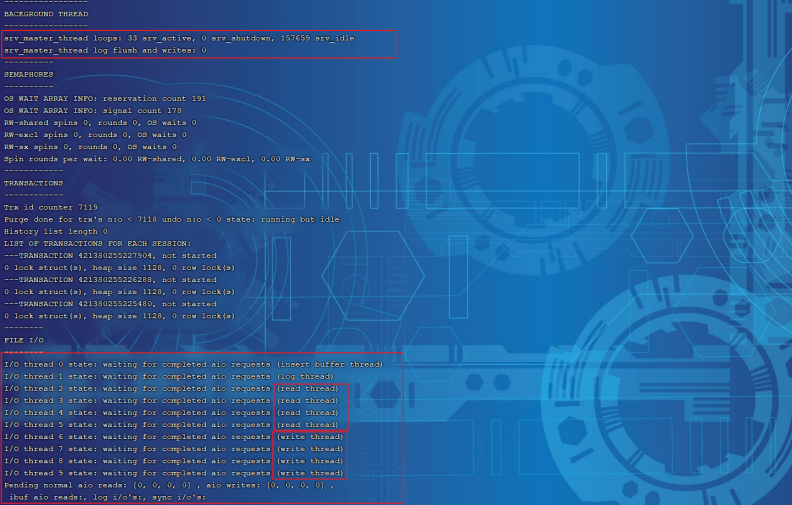Select '---TRANSACTION 421380255226288, not started' line
The image size is (792, 505).
pyautogui.click(x=110, y=280)
